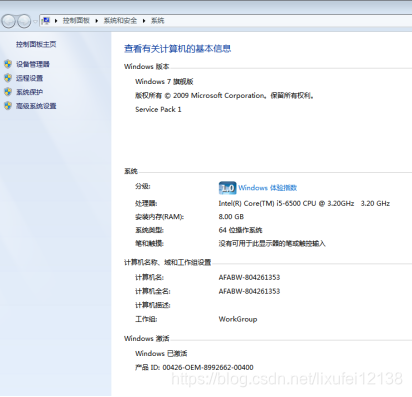Viewport: 412px width, 397px height.
Task: Click shield icon next to 设备管理器
Action: [8, 64]
